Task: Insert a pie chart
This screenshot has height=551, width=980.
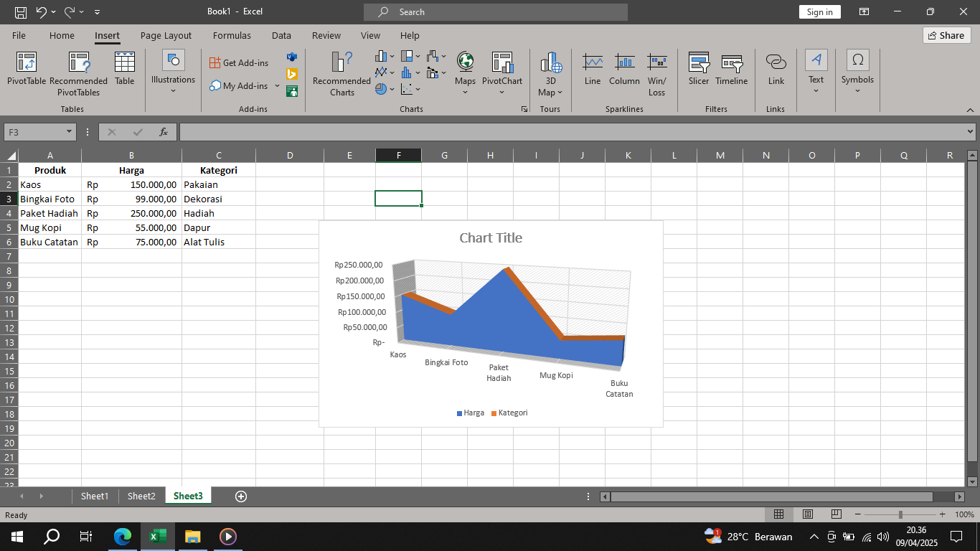Action: click(380, 90)
